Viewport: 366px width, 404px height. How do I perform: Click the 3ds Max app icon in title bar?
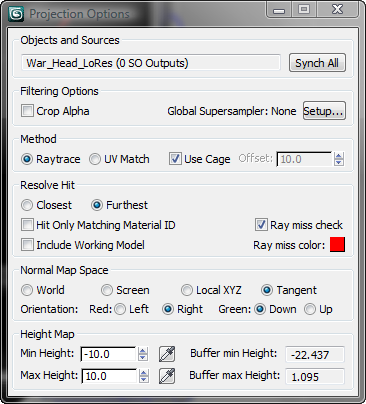[16, 14]
